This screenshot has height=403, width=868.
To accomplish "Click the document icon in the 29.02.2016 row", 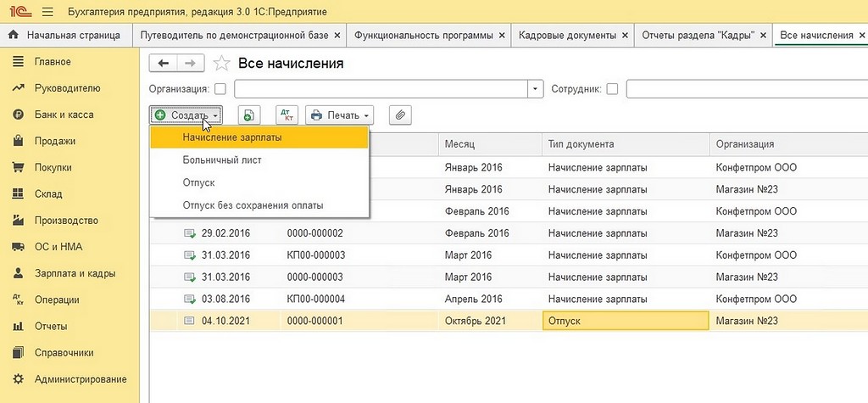I will pyautogui.click(x=190, y=233).
